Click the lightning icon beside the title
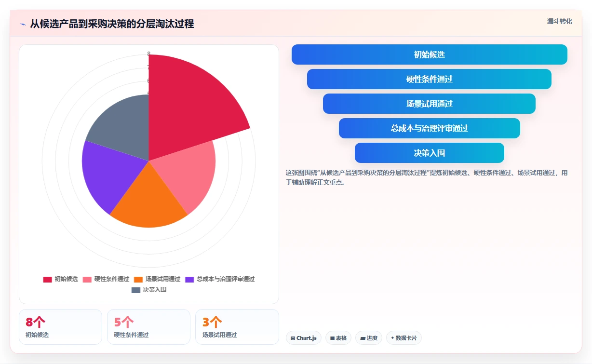This screenshot has width=592, height=364. tap(23, 24)
